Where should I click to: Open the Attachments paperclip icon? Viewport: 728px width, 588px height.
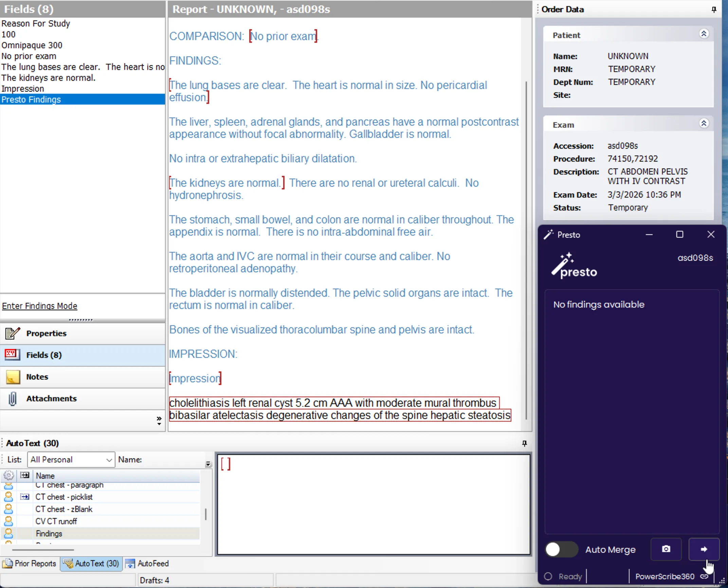[x=12, y=399]
